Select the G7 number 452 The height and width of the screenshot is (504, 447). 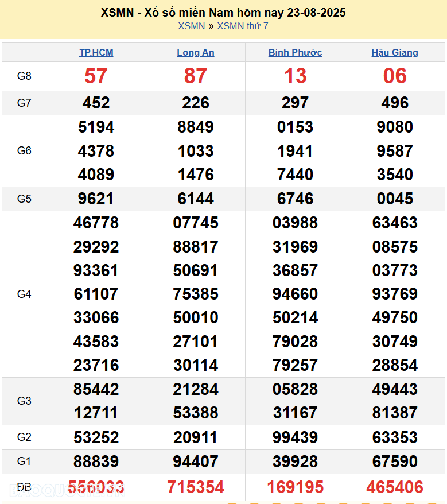coord(96,103)
